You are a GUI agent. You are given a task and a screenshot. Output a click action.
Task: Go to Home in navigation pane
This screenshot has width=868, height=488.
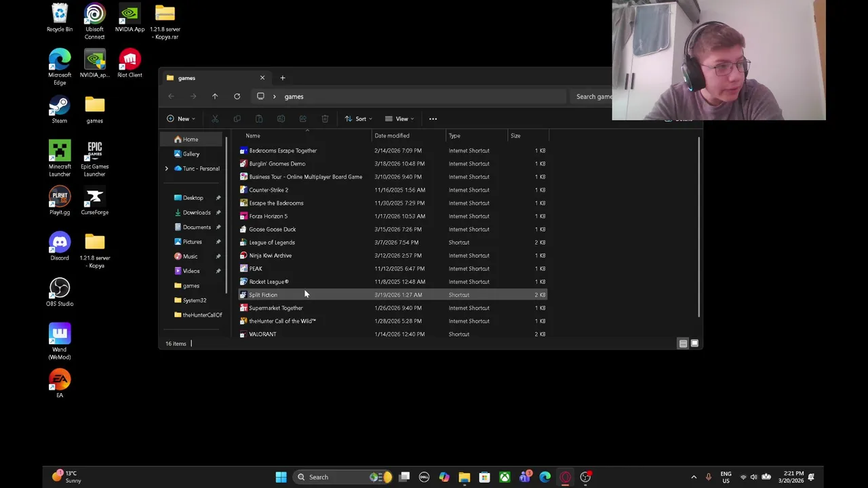pos(191,139)
